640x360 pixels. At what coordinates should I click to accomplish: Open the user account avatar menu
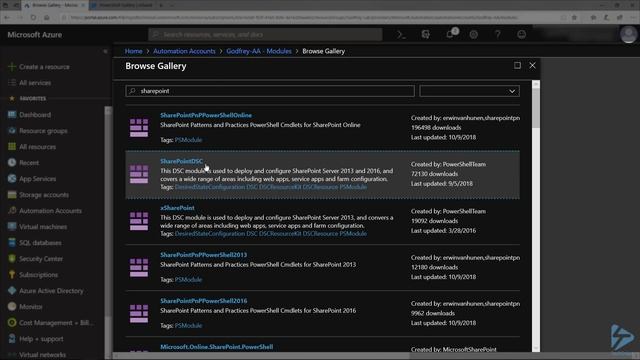point(628,35)
